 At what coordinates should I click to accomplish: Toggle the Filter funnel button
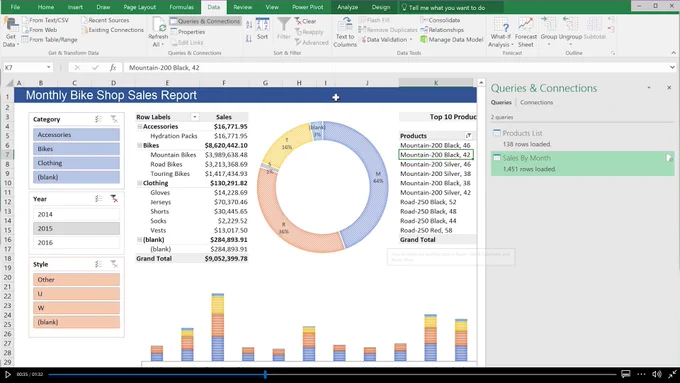coord(284,29)
